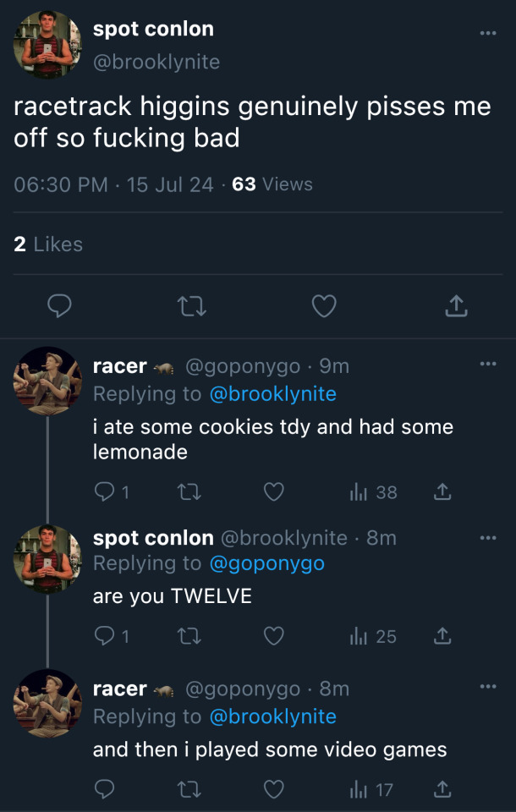Open the @brooklynite handle in the main tweet header
This screenshot has height=812, width=516.
click(x=156, y=63)
